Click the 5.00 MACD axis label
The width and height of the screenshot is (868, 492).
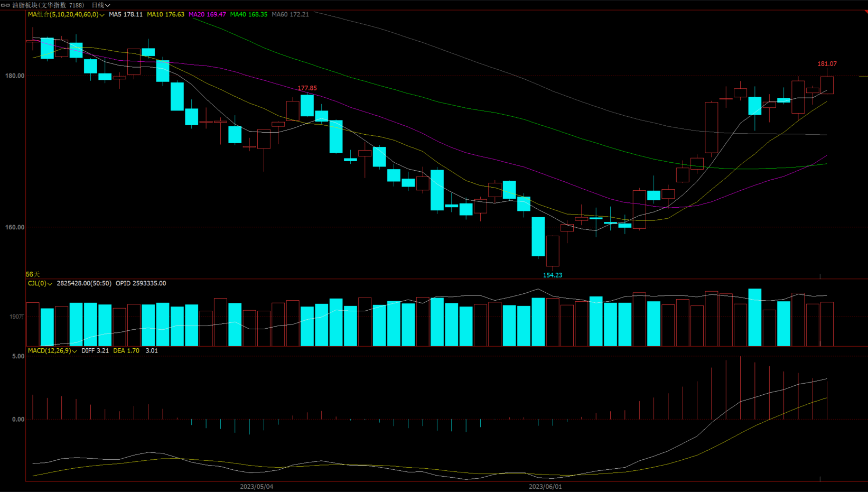click(18, 357)
